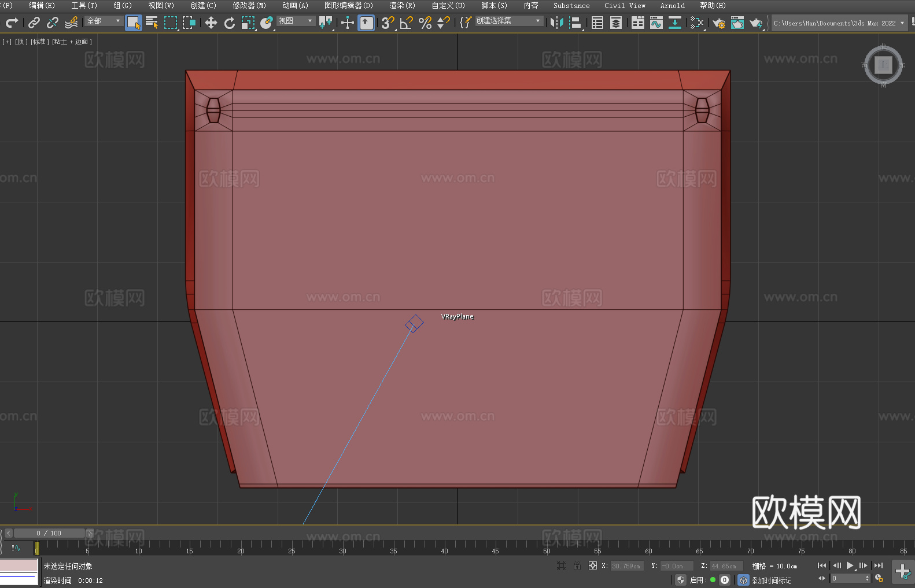This screenshot has width=915, height=588.
Task: Select the Unlink selection tool
Action: click(x=53, y=23)
